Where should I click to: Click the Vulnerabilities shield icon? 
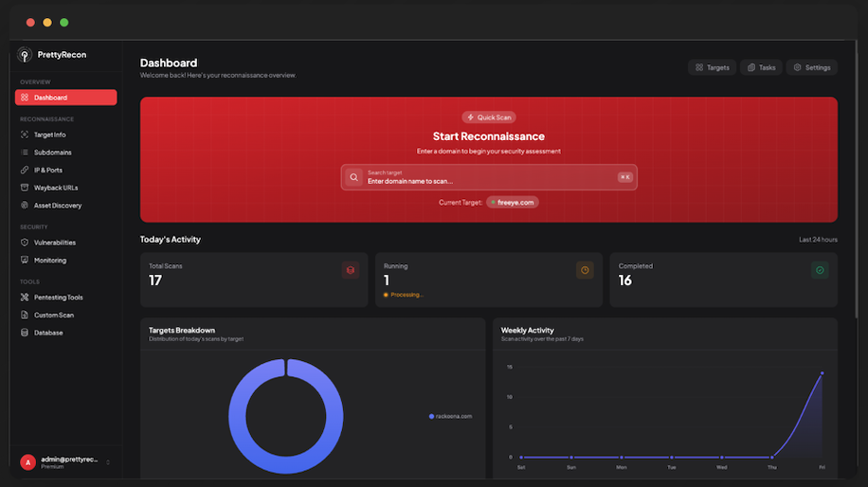(25, 243)
